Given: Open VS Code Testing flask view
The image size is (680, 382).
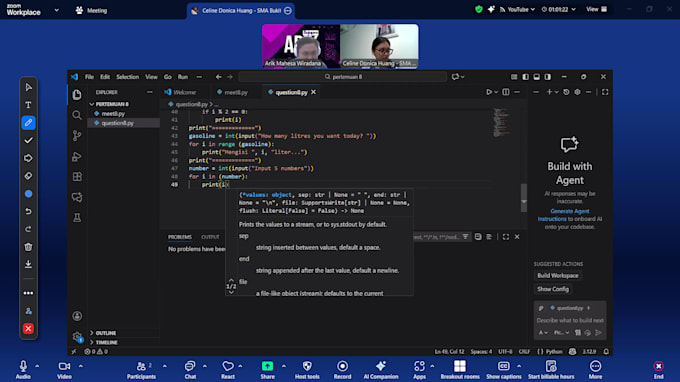Looking at the screenshot, I should click(77, 218).
